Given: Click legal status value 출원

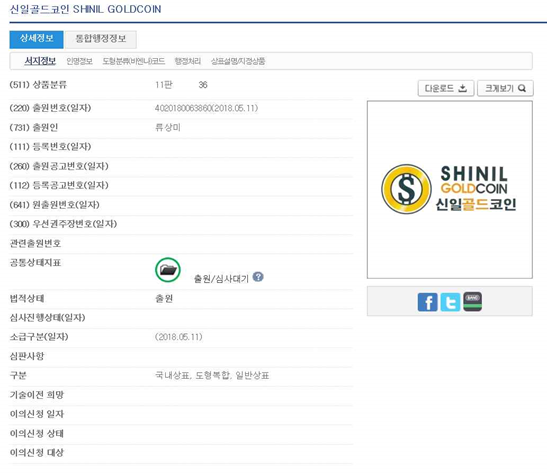Looking at the screenshot, I should [x=164, y=299].
